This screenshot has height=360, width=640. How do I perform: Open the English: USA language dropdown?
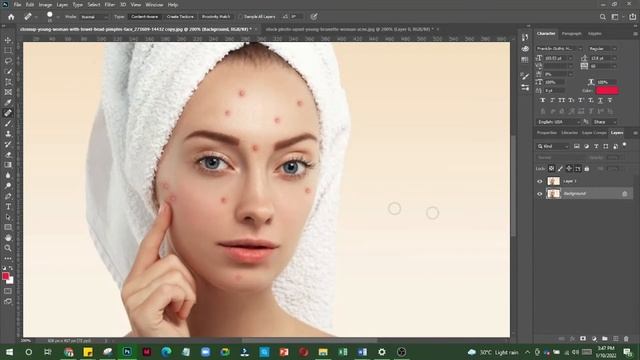(558, 122)
